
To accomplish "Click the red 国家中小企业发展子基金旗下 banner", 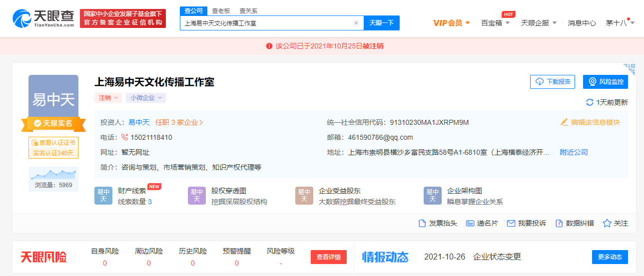I will [123, 18].
